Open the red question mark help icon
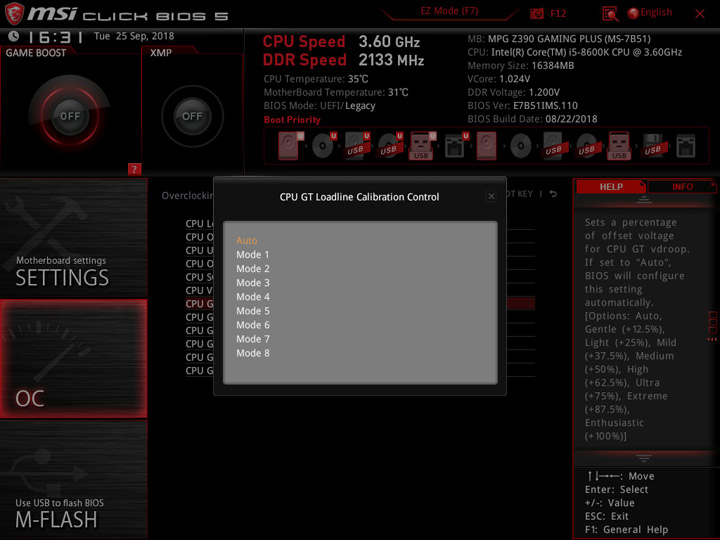Screen dimensions: 720x540 [x=134, y=169]
